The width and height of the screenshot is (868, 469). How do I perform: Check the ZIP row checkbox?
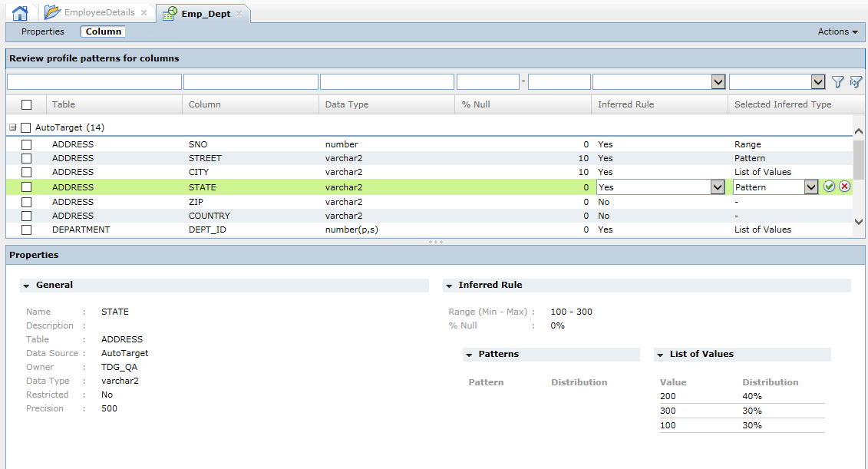click(27, 202)
